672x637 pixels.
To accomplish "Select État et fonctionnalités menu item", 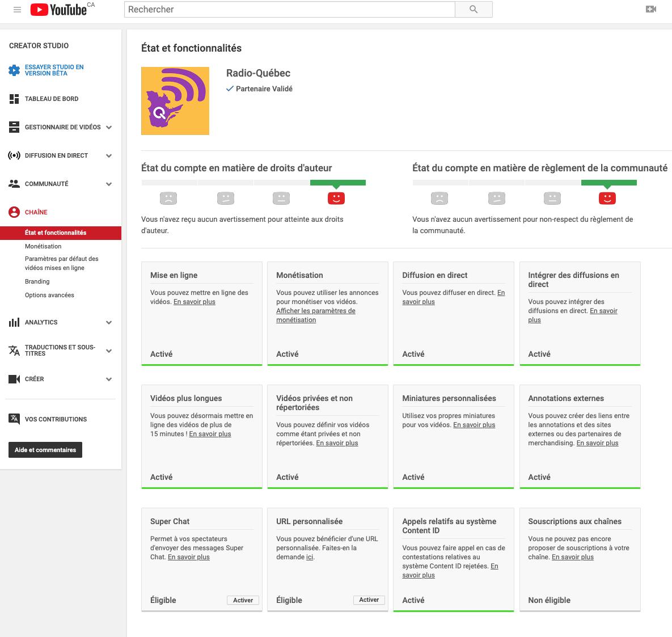I will [61, 233].
